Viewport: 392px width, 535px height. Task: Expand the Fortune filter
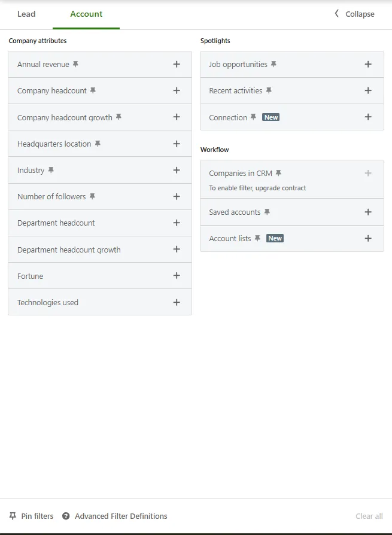click(177, 276)
